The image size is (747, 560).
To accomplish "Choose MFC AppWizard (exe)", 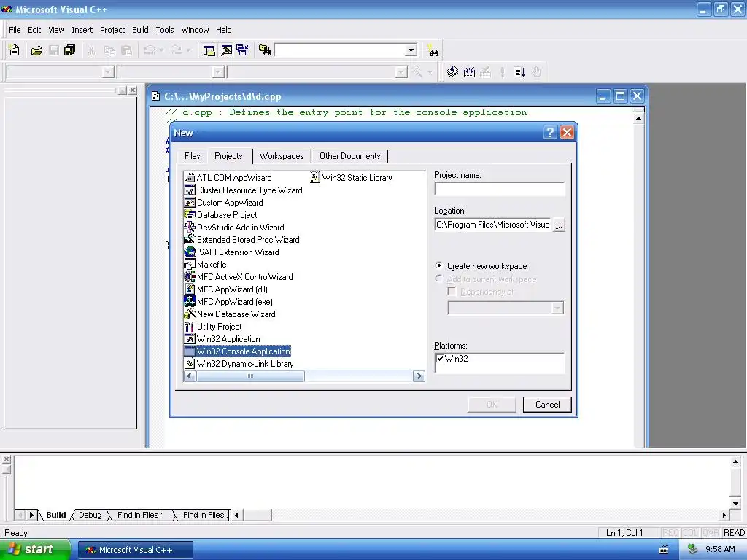I will 228,301.
